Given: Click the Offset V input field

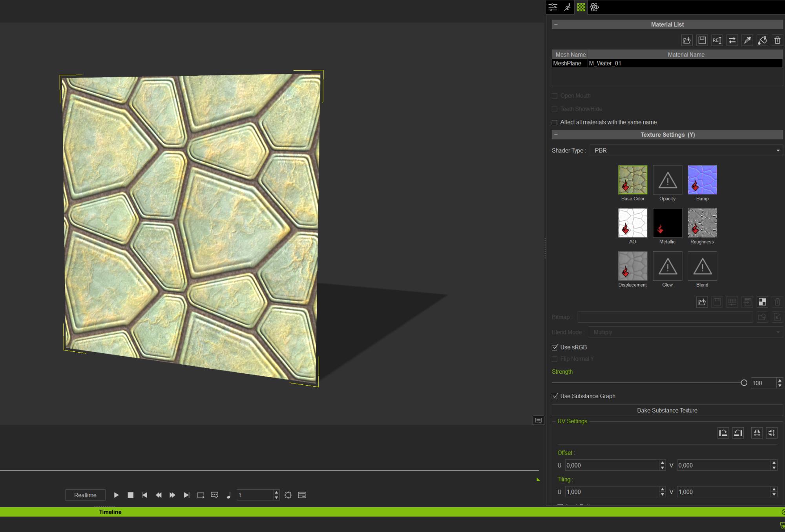Looking at the screenshot, I should (724, 465).
